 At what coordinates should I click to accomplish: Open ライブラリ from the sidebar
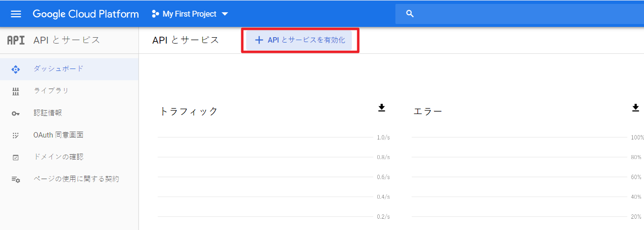point(51,91)
